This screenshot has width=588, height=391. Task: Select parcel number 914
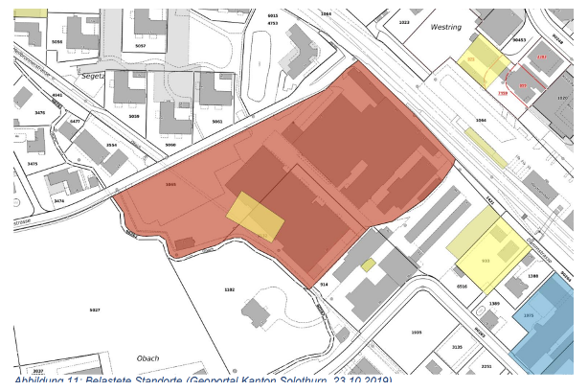click(x=324, y=285)
